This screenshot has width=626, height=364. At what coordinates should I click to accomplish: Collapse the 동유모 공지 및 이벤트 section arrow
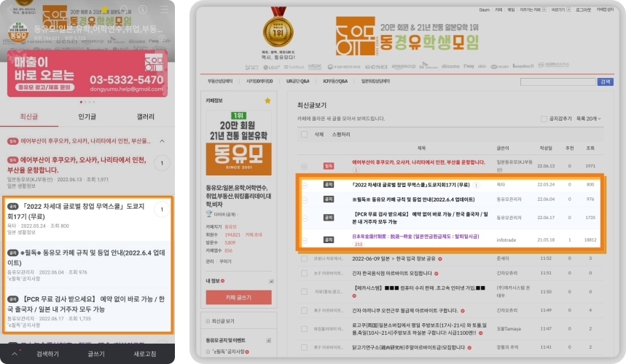click(269, 341)
